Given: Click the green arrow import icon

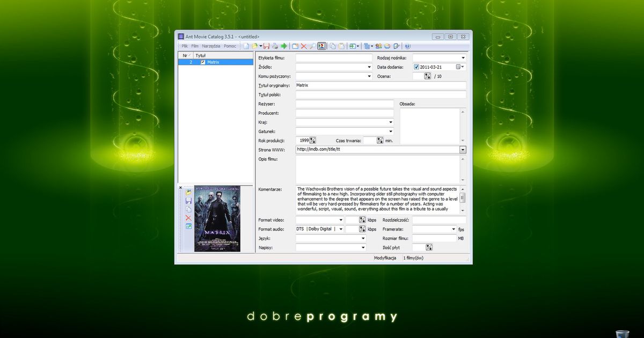Looking at the screenshot, I should click(284, 46).
